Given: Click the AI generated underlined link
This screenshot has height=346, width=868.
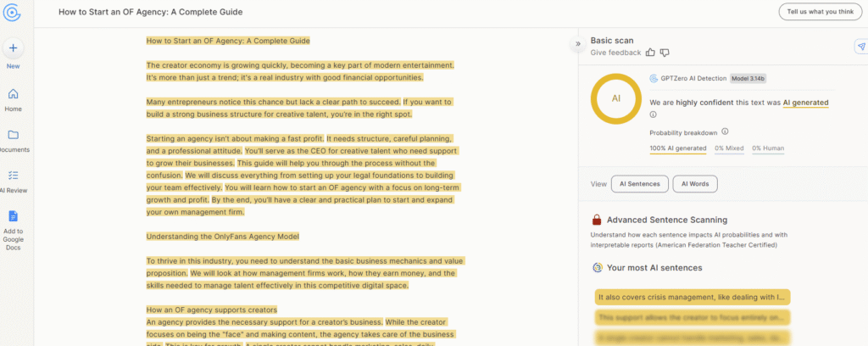Looking at the screenshot, I should coord(805,103).
